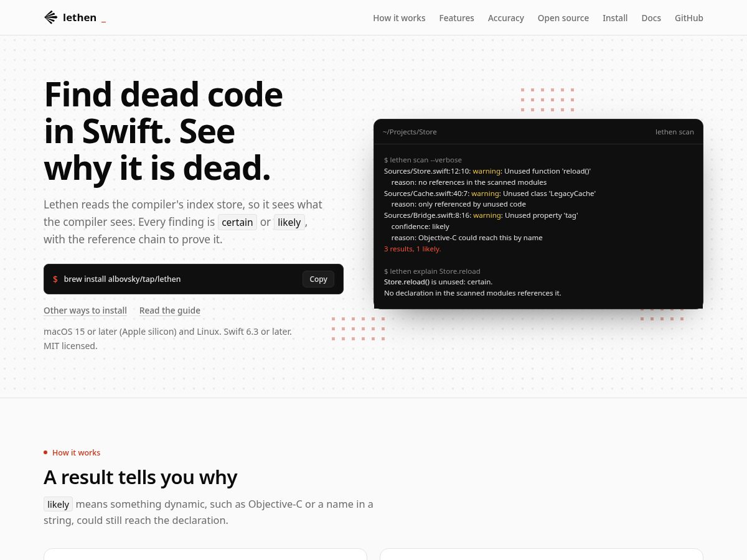Select Open source in the top menu
747x560 pixels.
click(563, 18)
